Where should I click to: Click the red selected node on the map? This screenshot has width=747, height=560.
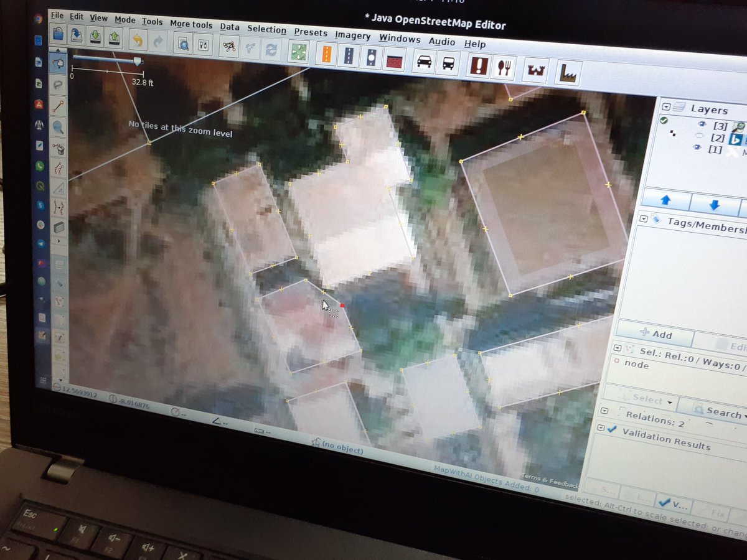point(342,306)
